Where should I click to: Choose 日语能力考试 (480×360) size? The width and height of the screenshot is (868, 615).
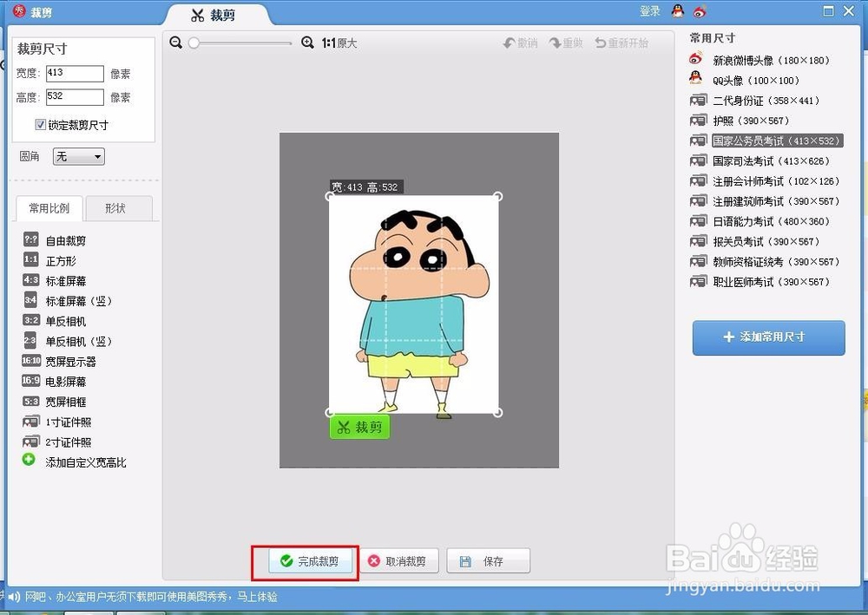click(x=759, y=221)
